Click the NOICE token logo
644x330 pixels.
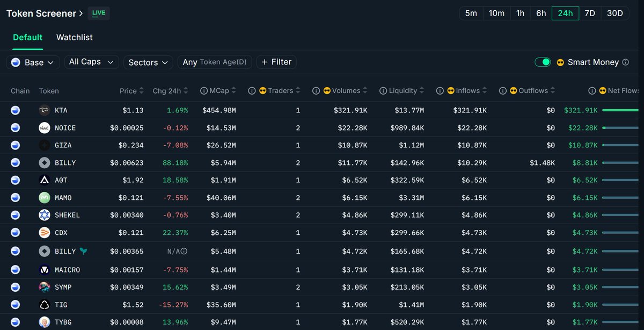[x=45, y=128]
